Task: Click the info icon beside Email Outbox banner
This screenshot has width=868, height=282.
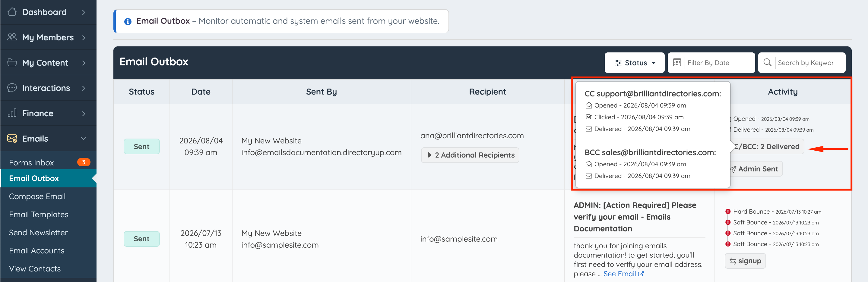Action: coord(128,21)
